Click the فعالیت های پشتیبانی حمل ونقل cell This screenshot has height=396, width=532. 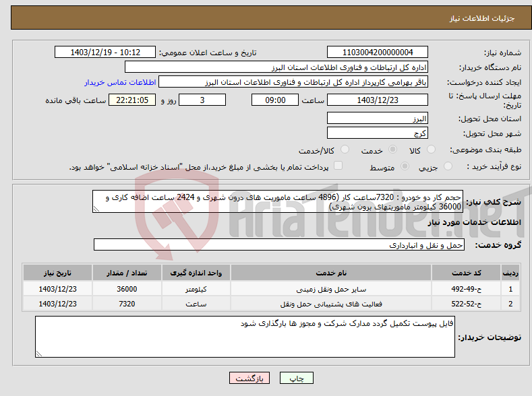point(331,304)
